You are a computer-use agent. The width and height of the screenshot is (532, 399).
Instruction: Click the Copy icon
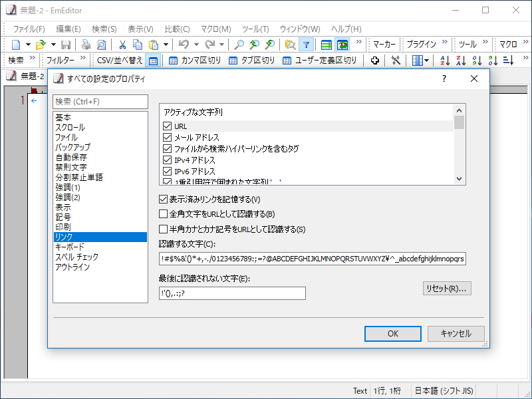pos(138,45)
